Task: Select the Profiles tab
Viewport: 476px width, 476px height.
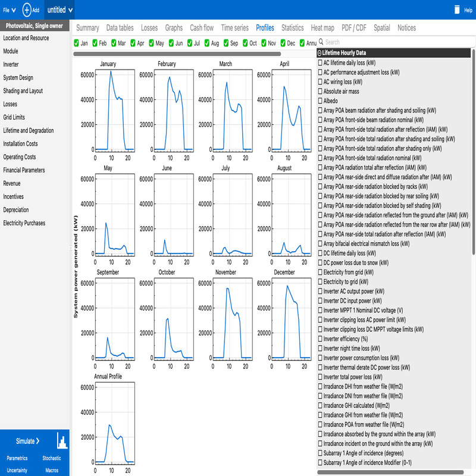Action: click(x=265, y=28)
